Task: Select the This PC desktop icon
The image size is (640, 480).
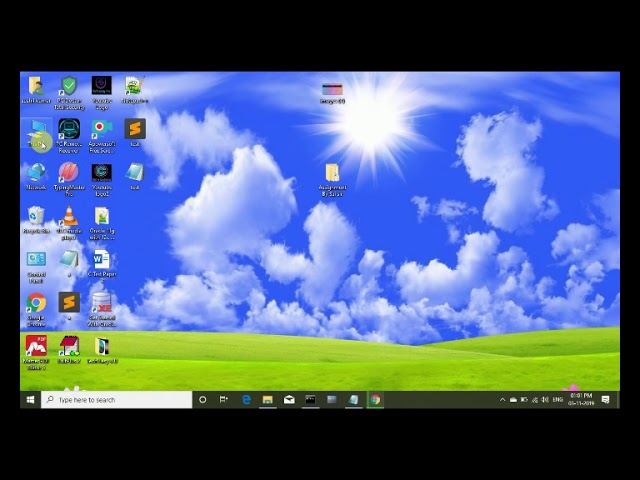Action: [36, 133]
